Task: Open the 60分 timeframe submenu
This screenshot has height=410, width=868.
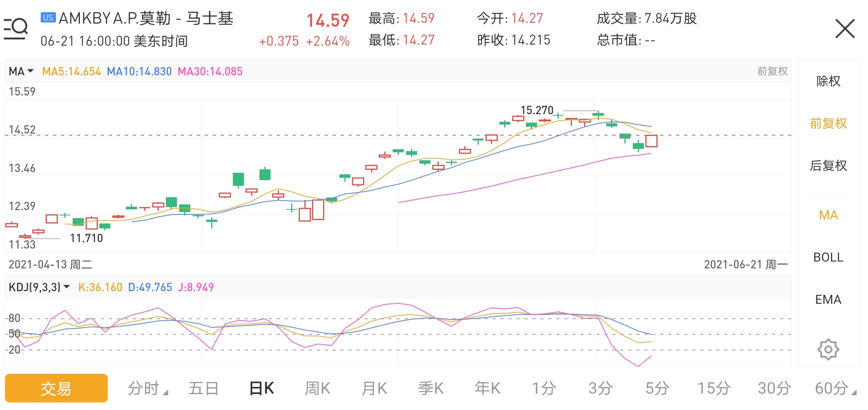Action: coord(836,388)
